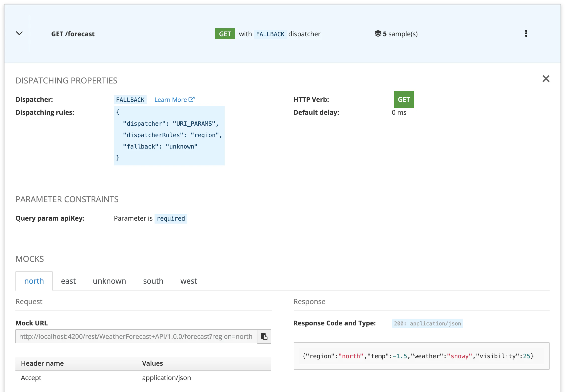Click the FALLBACK dispatcher label in header

[270, 34]
